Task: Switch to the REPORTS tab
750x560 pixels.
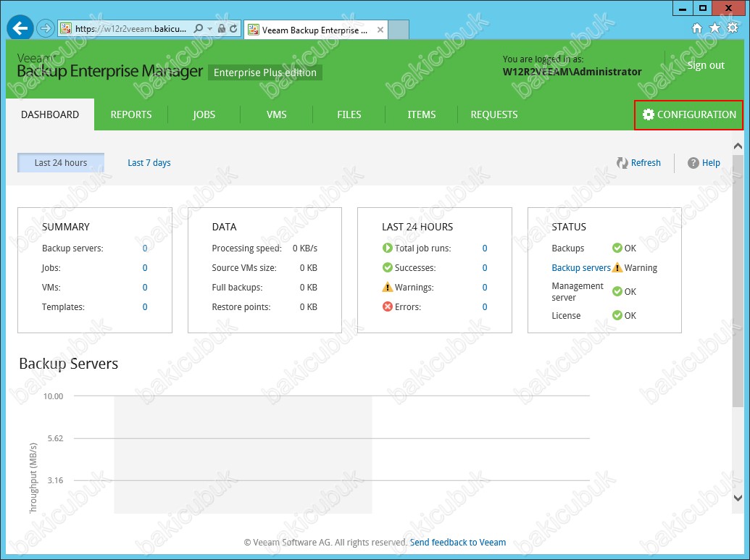Action: point(131,114)
